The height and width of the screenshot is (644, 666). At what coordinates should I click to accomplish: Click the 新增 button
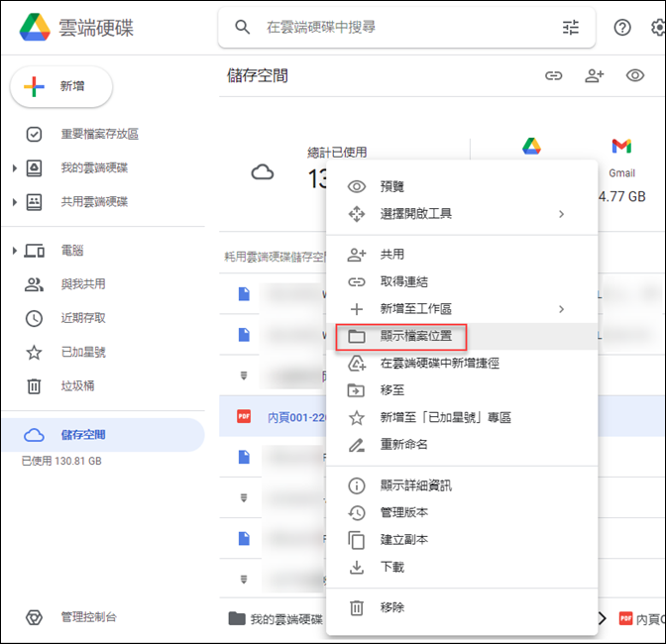click(61, 86)
